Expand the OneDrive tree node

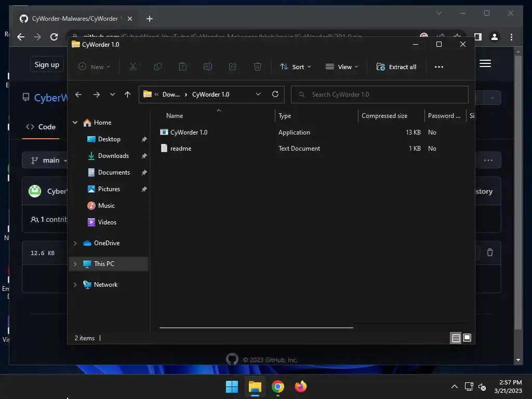[75, 243]
